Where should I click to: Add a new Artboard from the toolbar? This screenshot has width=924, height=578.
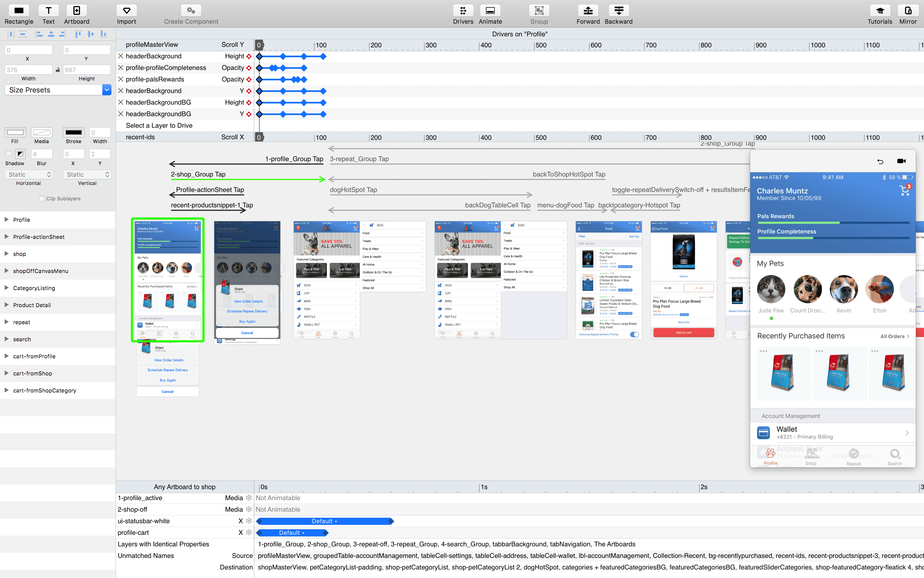76,10
